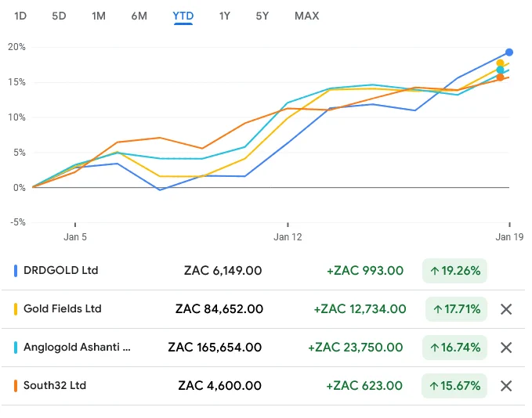The image size is (532, 418).
Task: Click the 20% axis label
Action: click(16, 47)
